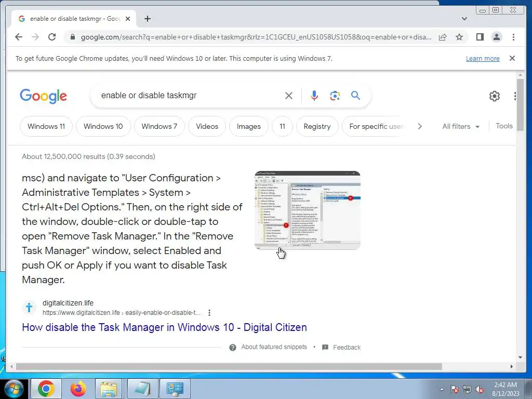Open the Chrome side panel

[480, 37]
